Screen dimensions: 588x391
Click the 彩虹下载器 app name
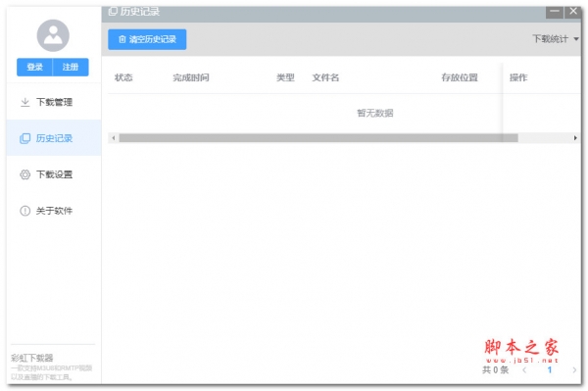click(32, 358)
